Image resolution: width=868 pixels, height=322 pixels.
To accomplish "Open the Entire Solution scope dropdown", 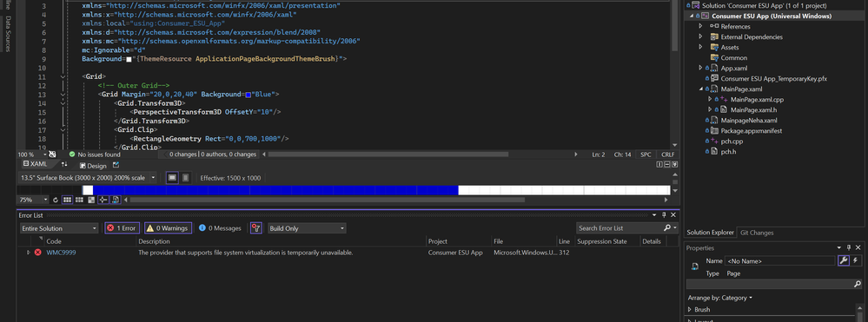I will [59, 228].
